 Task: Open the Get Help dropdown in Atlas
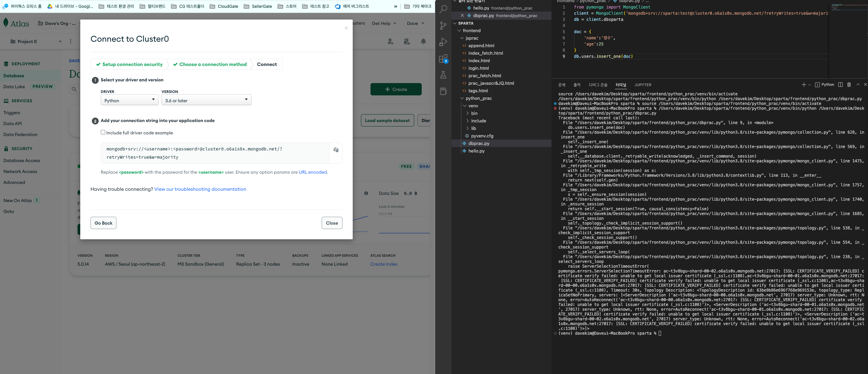pyautogui.click(x=384, y=24)
